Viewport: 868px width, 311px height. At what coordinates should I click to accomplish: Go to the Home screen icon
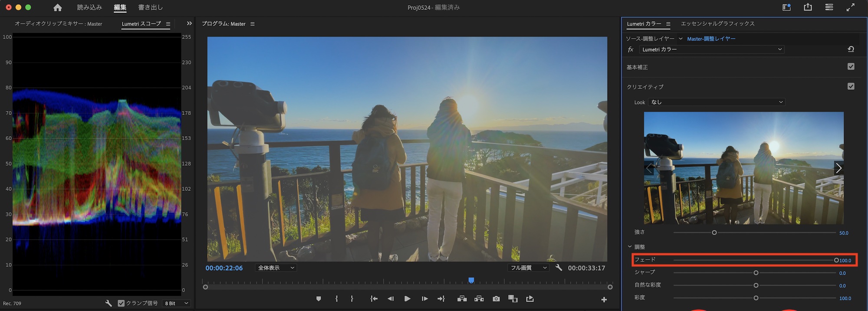(x=57, y=7)
